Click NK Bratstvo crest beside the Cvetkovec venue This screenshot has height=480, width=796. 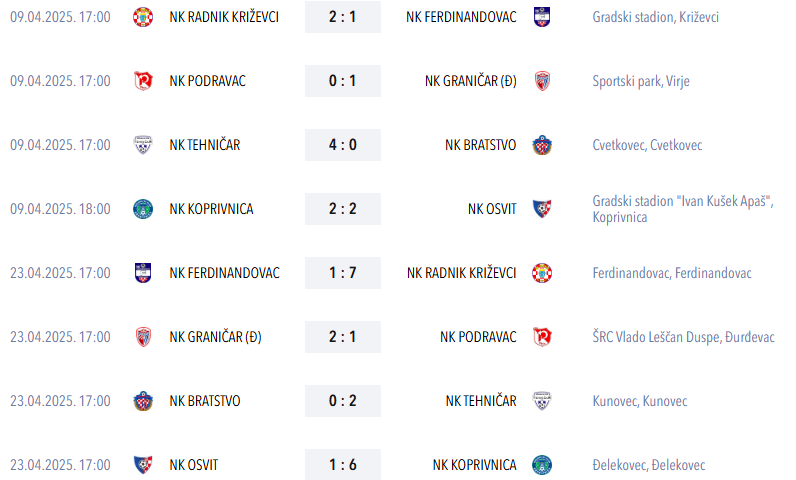(x=542, y=145)
